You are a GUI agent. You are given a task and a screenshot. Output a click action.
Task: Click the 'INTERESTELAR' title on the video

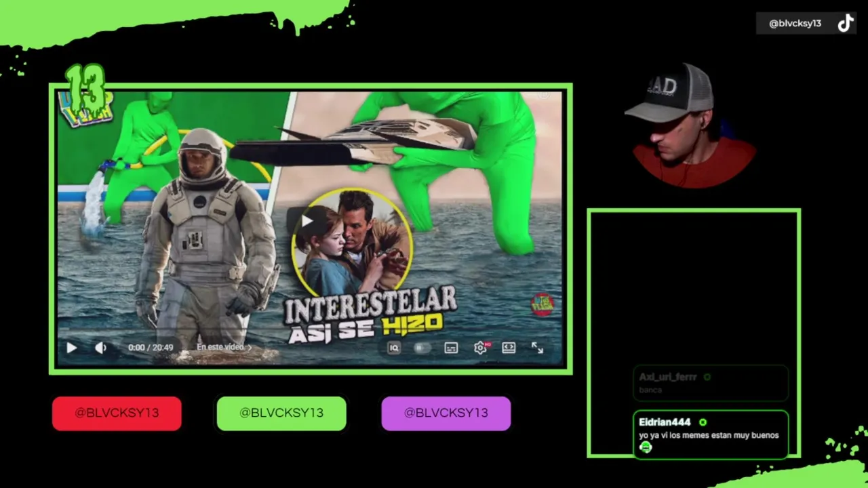coord(370,304)
